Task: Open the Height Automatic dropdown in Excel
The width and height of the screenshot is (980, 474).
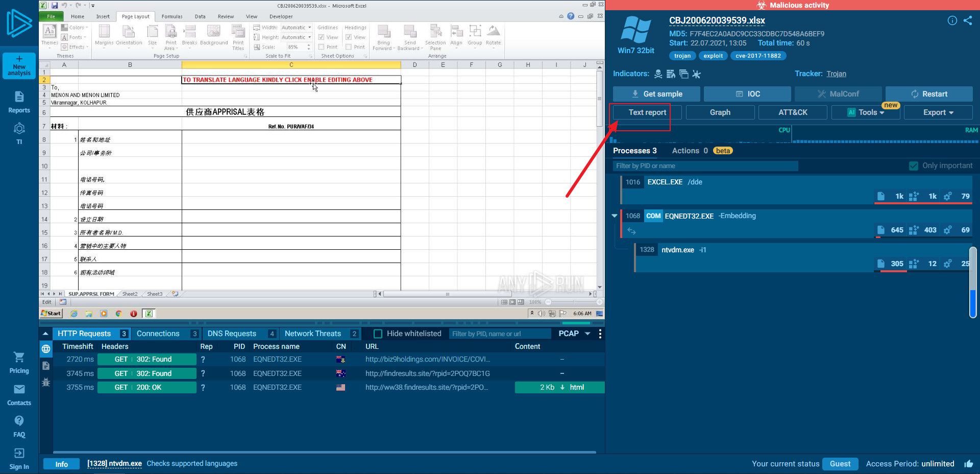Action: (x=309, y=37)
